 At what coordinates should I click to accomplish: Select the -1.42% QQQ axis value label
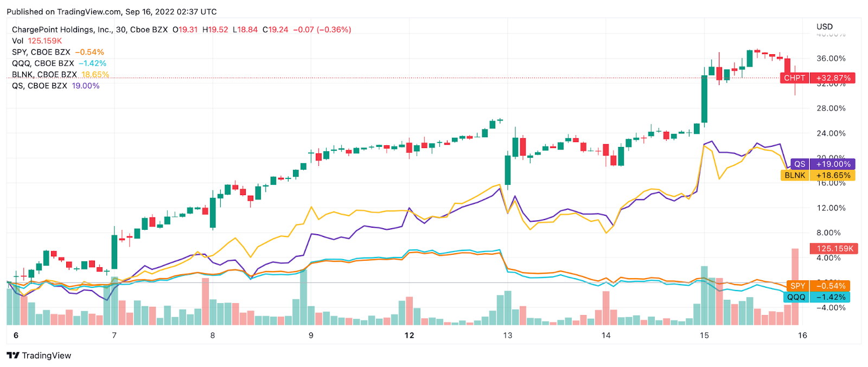(830, 297)
